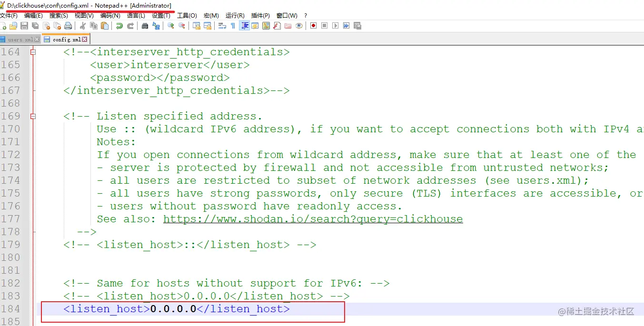Open the 视图(V) menu
This screenshot has width=644, height=326.
tap(84, 16)
